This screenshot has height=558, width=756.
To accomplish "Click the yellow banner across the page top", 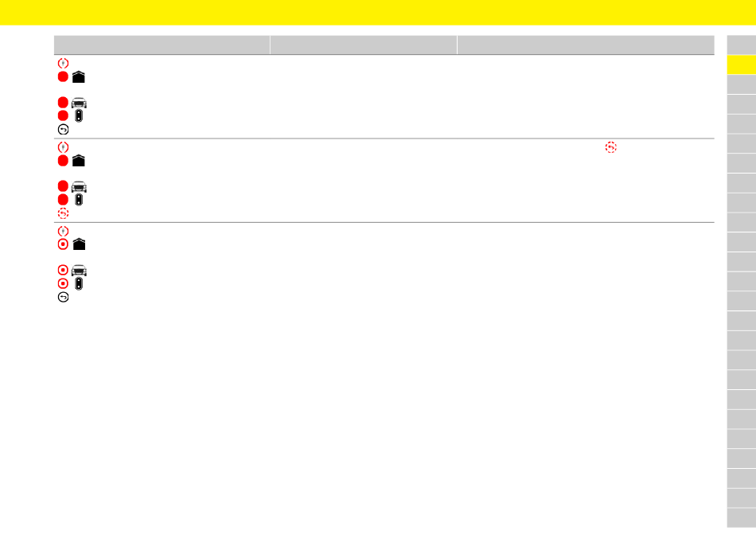I will pos(378,13).
